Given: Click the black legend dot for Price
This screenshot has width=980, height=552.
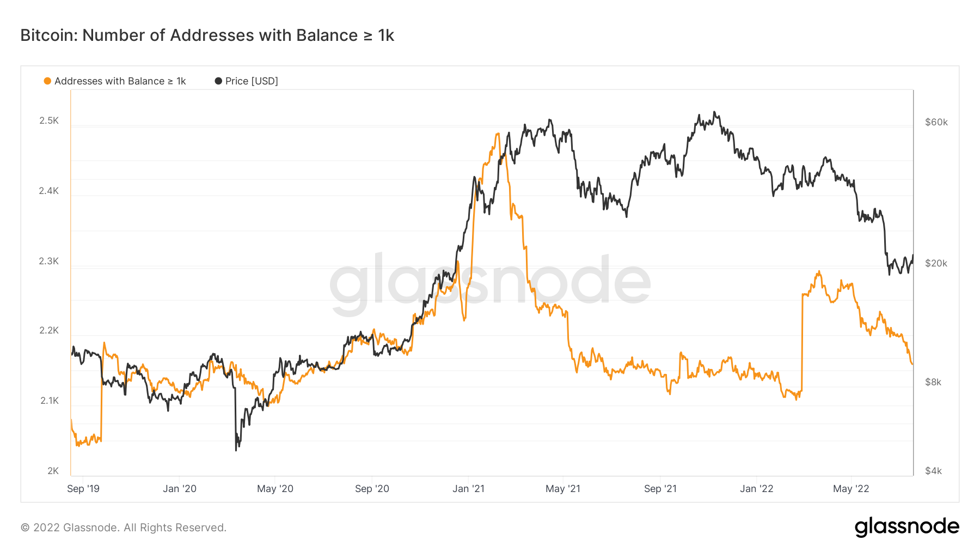Looking at the screenshot, I should 218,81.
